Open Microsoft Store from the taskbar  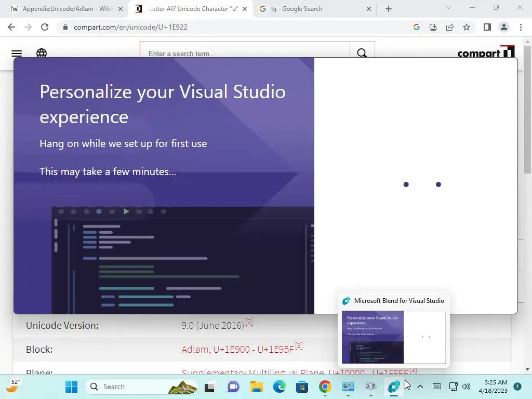pyautogui.click(x=302, y=387)
